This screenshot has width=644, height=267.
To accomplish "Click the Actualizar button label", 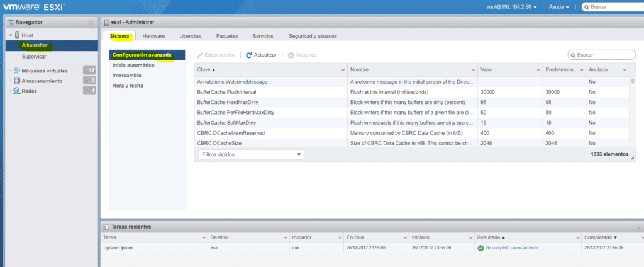I will pos(265,55).
